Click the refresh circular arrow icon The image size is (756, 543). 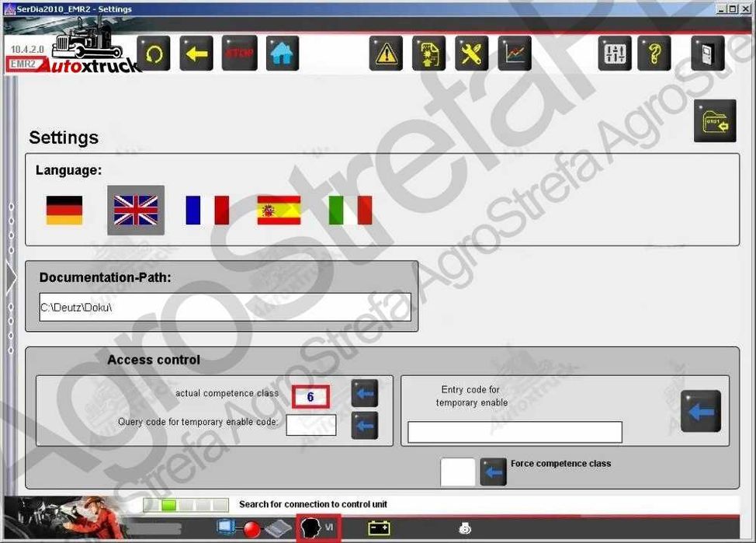(x=154, y=54)
